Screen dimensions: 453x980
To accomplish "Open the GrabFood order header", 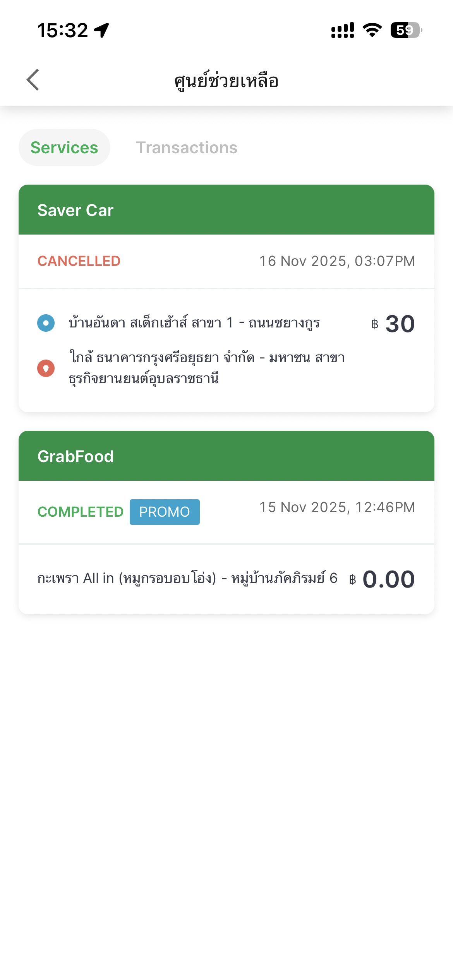I will click(x=226, y=456).
